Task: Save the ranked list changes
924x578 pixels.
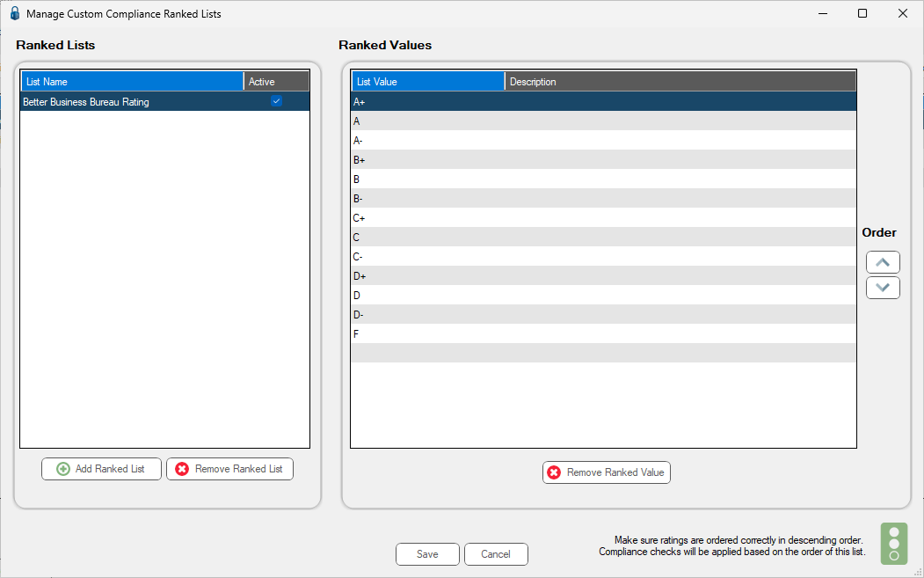Action: (x=427, y=554)
